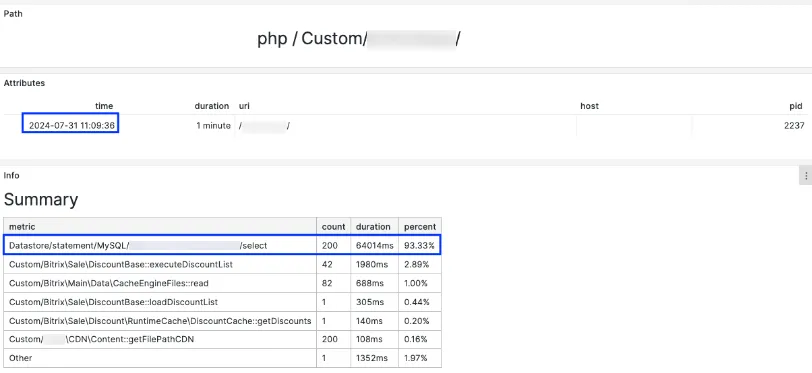The width and height of the screenshot is (812, 373).
Task: Select the '1 minute' duration value
Action: tap(213, 126)
